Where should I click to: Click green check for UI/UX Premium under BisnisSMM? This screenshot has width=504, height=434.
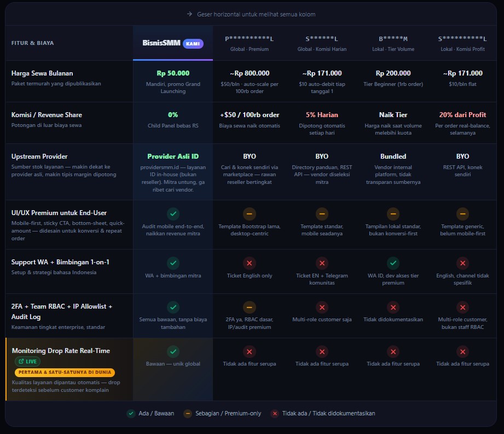tap(173, 214)
